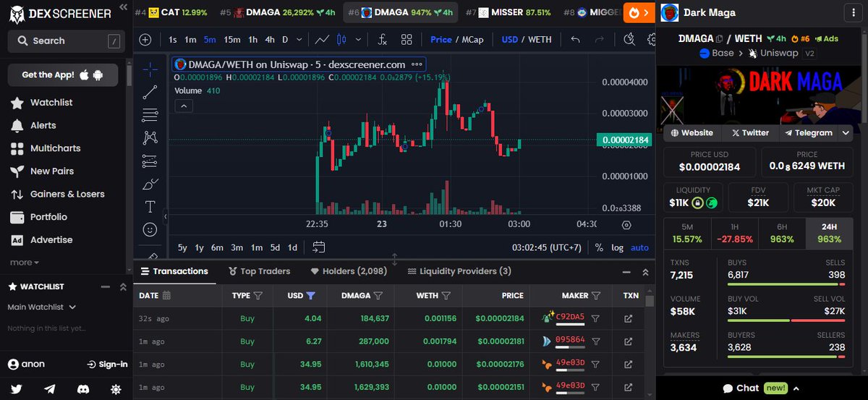Undo the last chart action
This screenshot has width=868, height=400.
576,39
